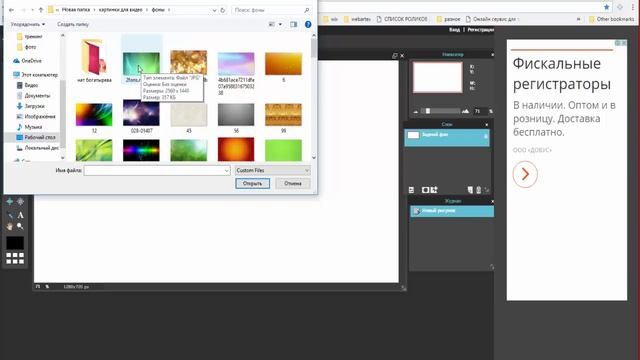Viewport: 640px width, 360px height.
Task: Select the Hand pan tool
Action: click(x=10, y=226)
